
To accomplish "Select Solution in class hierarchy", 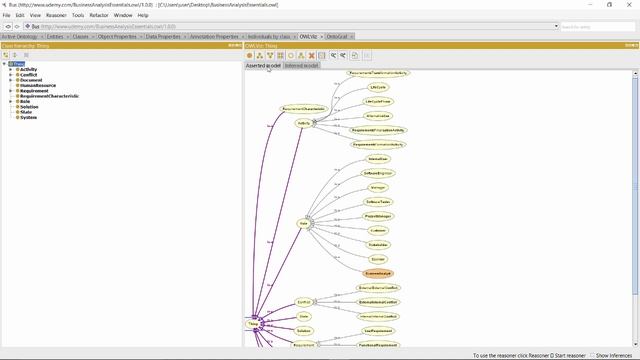I will point(29,107).
